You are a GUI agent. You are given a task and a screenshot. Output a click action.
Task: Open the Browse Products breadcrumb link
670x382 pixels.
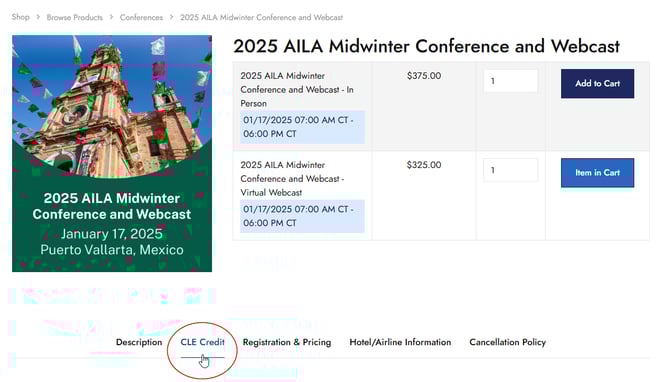(74, 18)
